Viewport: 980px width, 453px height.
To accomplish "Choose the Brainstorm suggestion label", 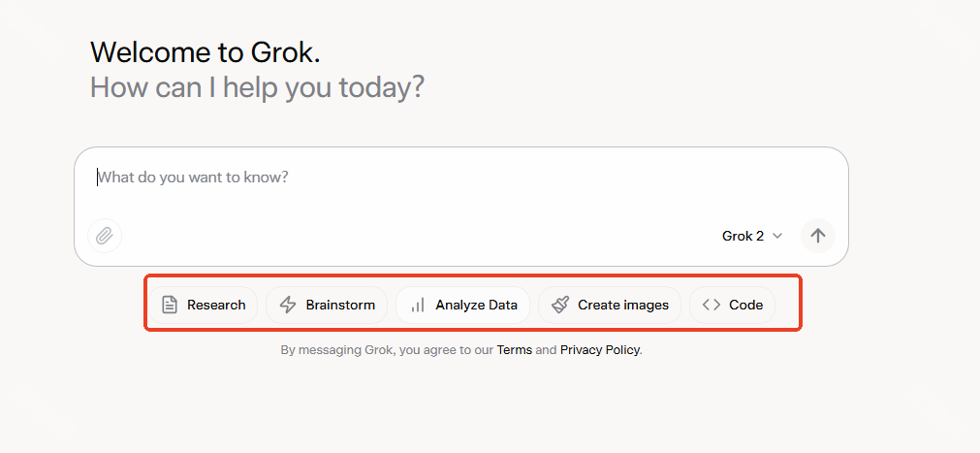I will [x=340, y=305].
